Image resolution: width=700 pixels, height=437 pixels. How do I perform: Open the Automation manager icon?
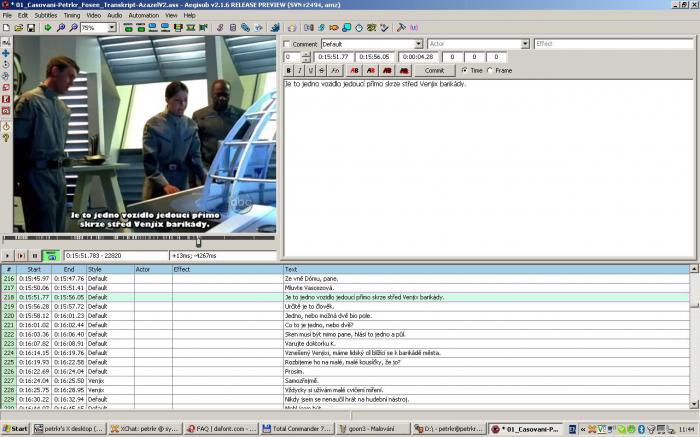point(275,28)
